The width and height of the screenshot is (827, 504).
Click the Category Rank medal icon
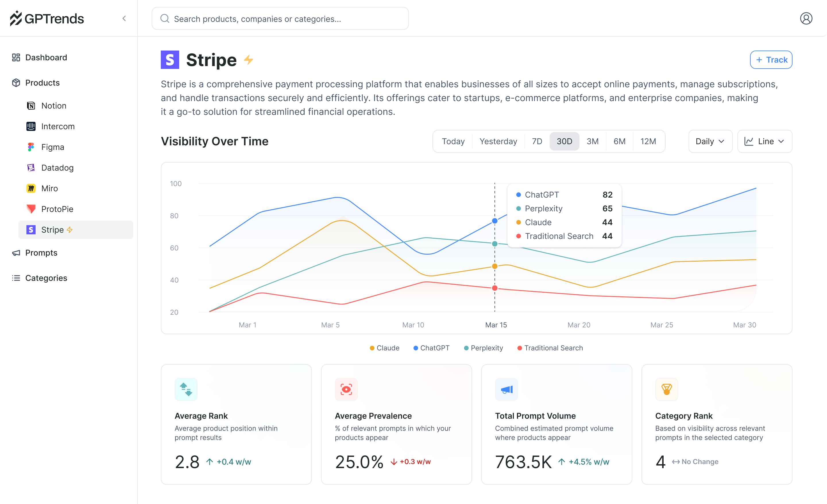(x=666, y=389)
